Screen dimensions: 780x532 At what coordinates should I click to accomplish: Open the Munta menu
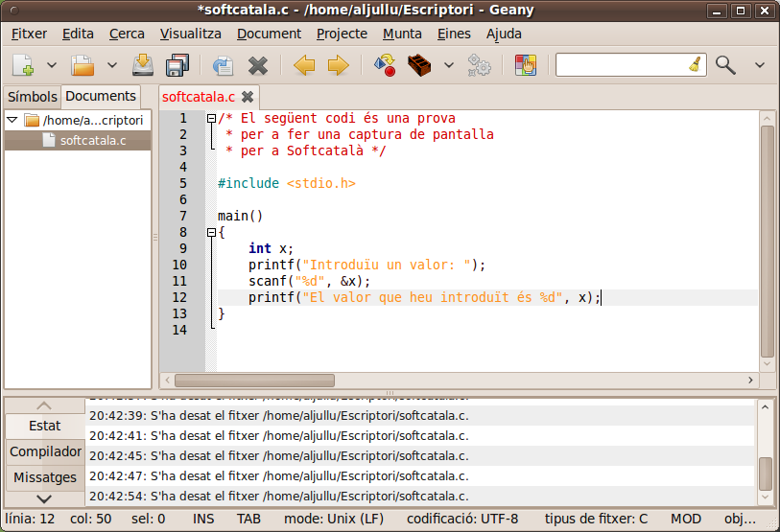[402, 34]
